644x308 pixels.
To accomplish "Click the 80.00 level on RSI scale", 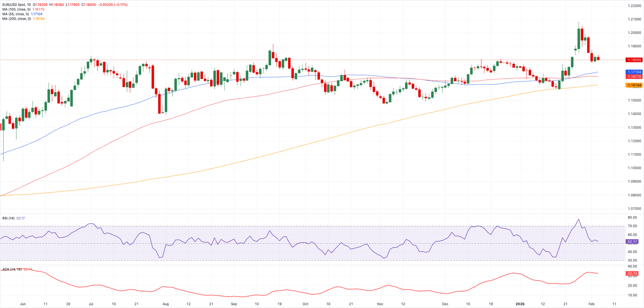I will point(632,218).
